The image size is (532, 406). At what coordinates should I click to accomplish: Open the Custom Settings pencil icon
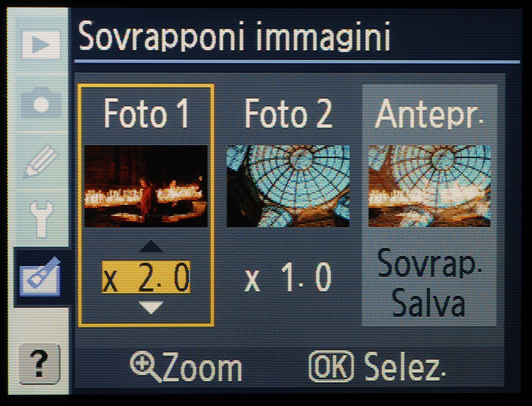(41, 161)
